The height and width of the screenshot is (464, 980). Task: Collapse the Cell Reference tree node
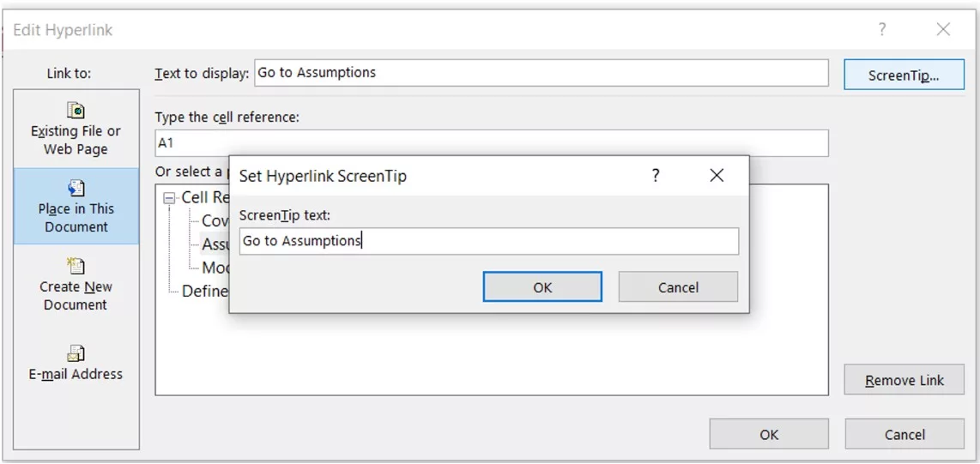(169, 198)
